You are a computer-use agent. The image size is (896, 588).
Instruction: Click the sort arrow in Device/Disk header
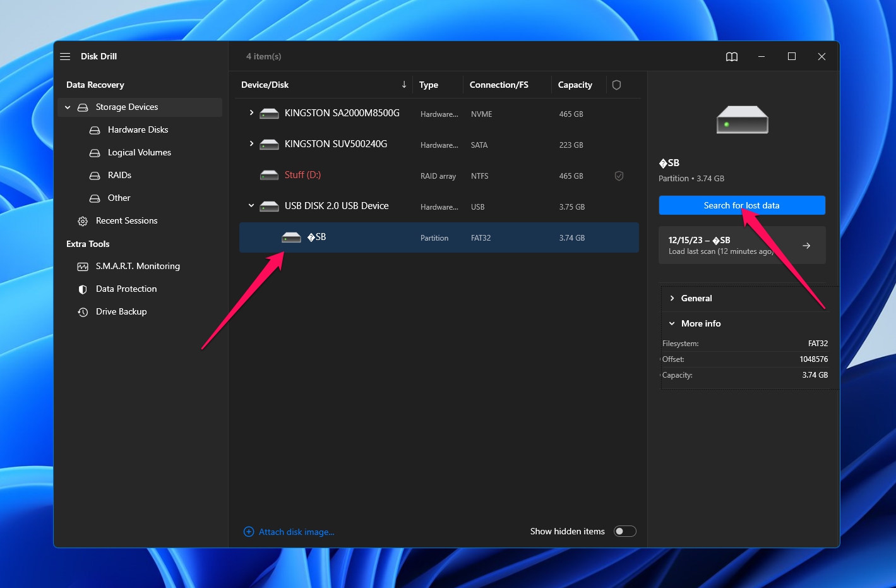[404, 85]
